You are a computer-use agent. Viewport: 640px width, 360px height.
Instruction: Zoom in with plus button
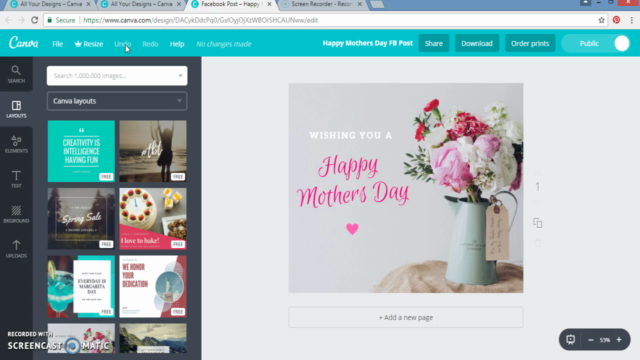619,340
